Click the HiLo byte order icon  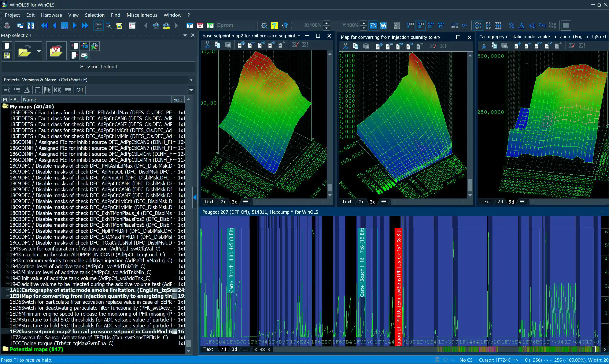[454, 26]
